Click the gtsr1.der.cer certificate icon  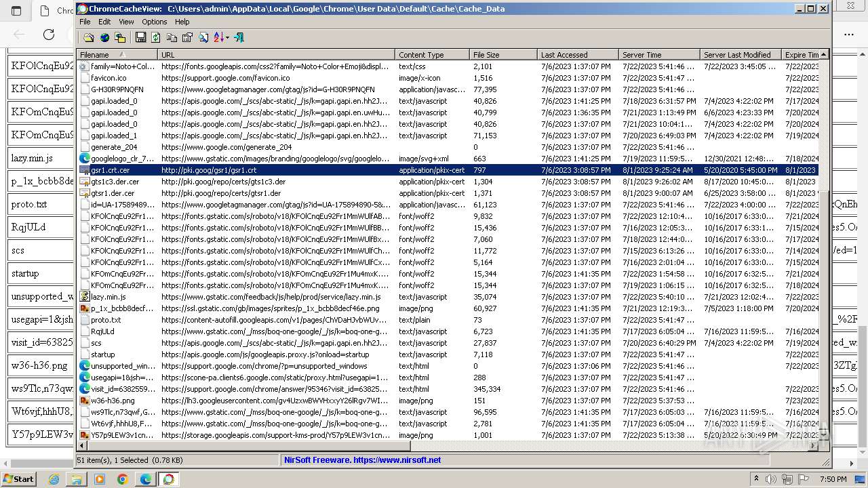tap(84, 193)
